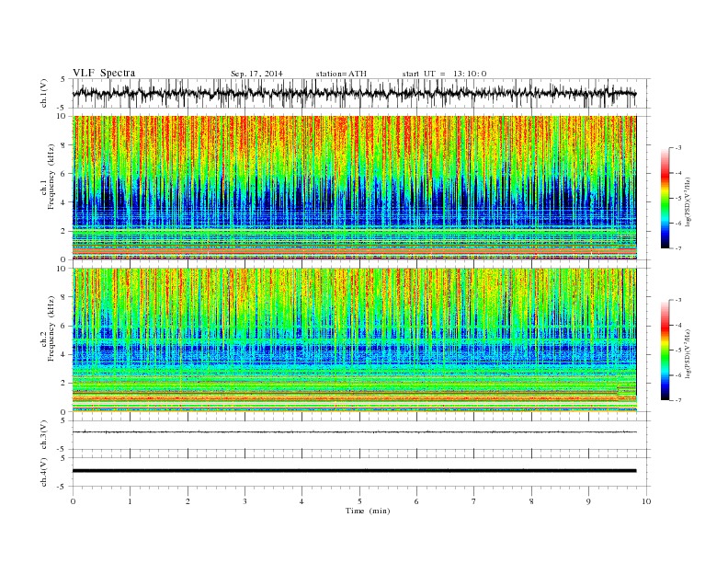The width and height of the screenshot is (728, 563).
Task: Click the "VLF Spectra" plot title
Action: pos(104,73)
